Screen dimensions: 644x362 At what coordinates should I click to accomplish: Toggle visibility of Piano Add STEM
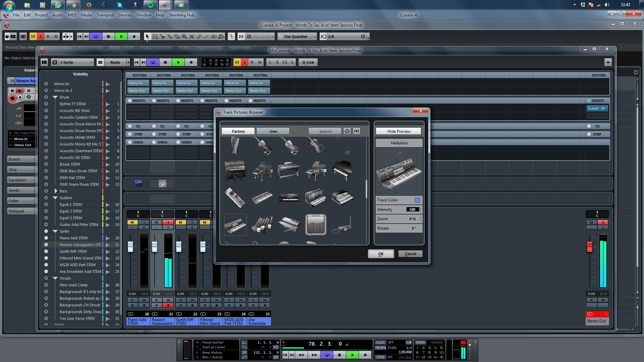point(46,238)
